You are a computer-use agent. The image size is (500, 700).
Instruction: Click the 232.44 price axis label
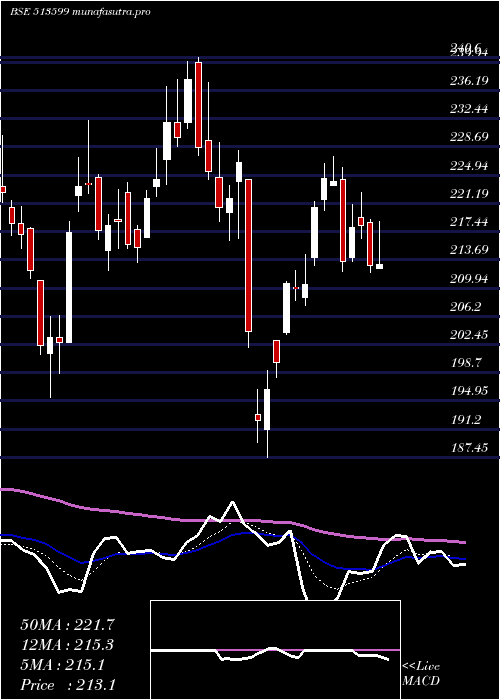pyautogui.click(x=468, y=109)
